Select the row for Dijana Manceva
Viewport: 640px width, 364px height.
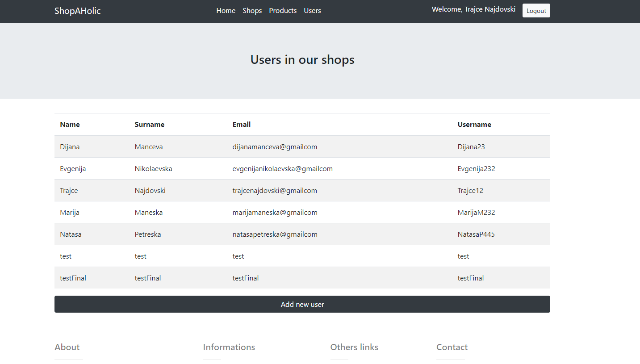point(70,147)
